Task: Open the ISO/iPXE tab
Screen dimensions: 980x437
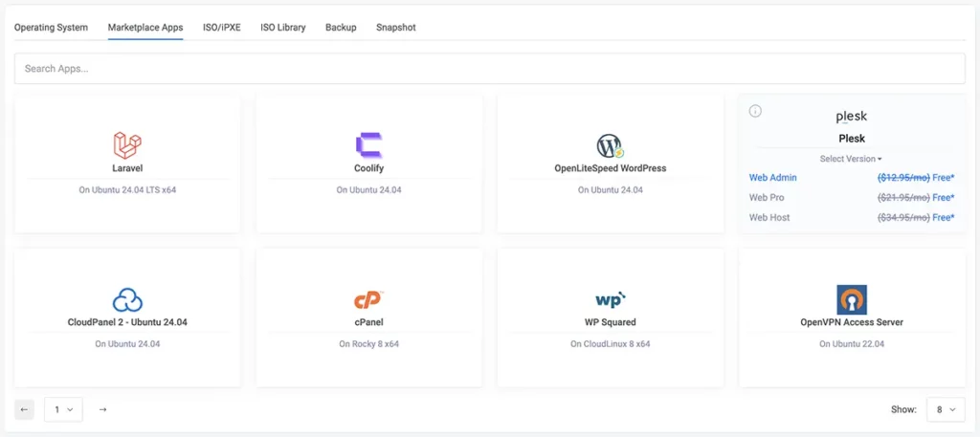Action: (222, 28)
